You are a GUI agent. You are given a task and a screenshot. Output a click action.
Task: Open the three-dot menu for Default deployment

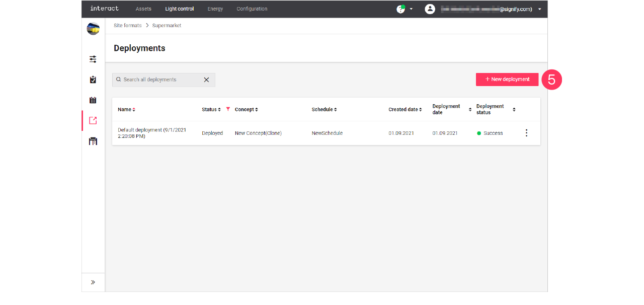coord(526,132)
